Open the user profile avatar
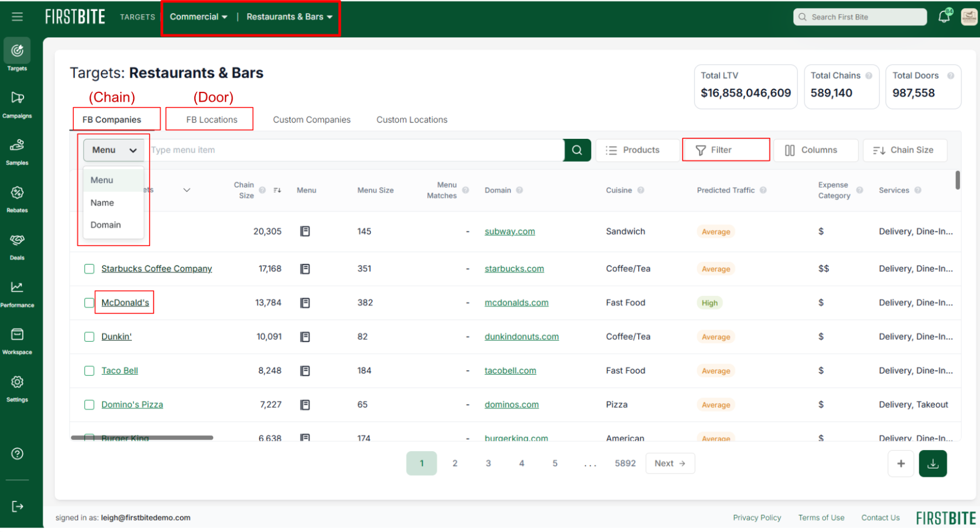 pos(969,16)
